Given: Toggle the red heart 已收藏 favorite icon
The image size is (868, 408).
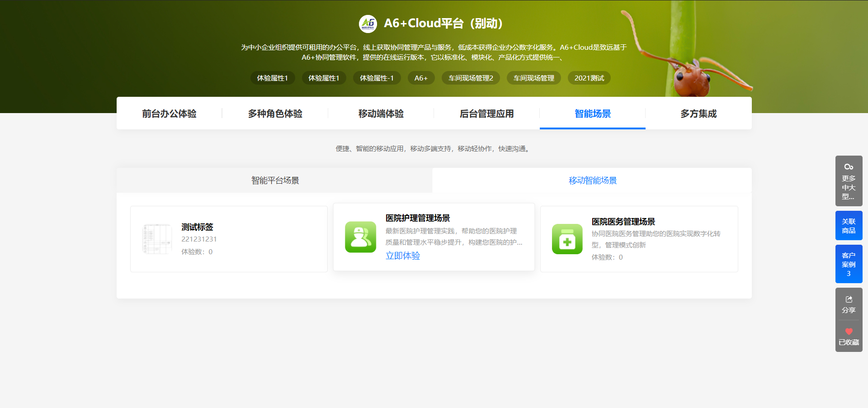Looking at the screenshot, I should point(849,332).
